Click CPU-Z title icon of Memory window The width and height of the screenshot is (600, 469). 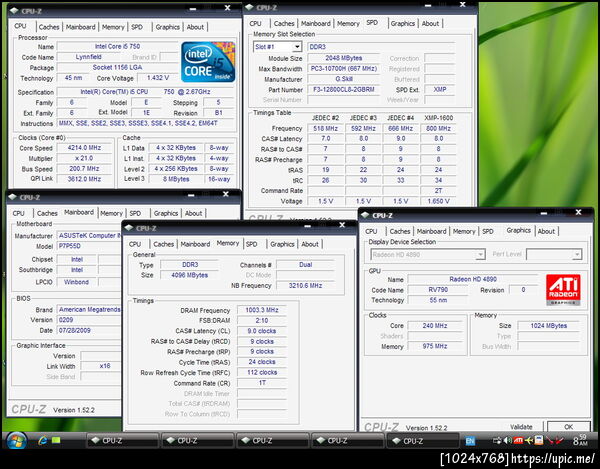click(129, 228)
